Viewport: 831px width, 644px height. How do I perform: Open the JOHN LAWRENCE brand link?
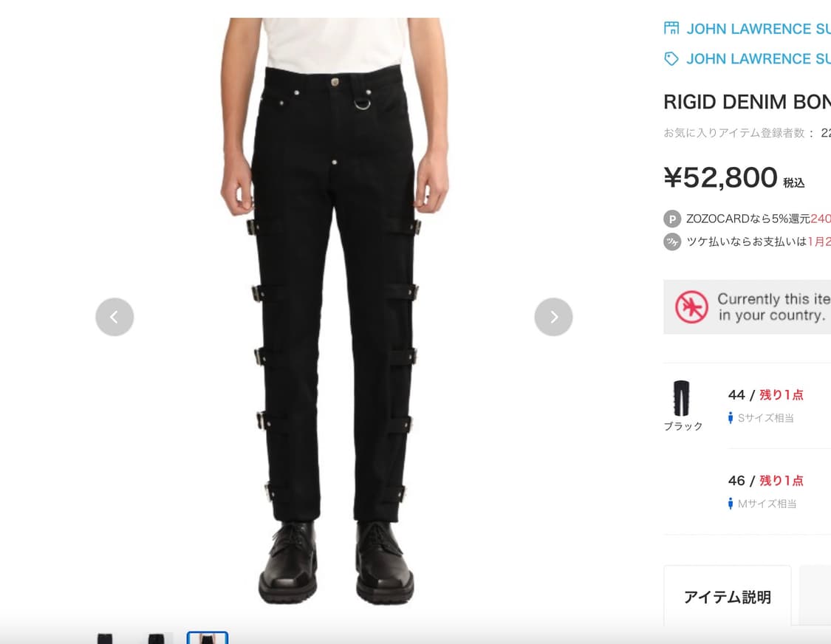point(758,59)
